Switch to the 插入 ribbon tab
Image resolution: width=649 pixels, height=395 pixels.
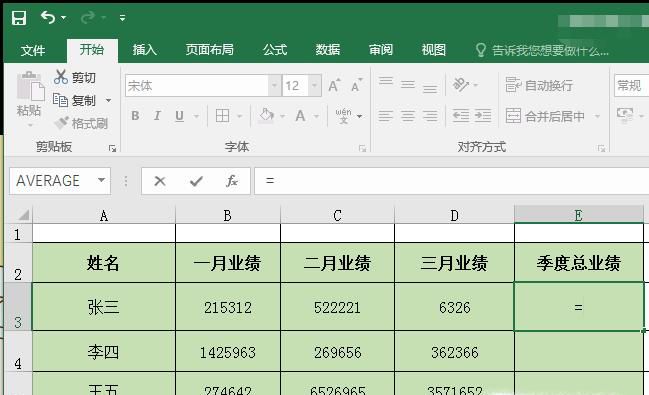pos(144,50)
